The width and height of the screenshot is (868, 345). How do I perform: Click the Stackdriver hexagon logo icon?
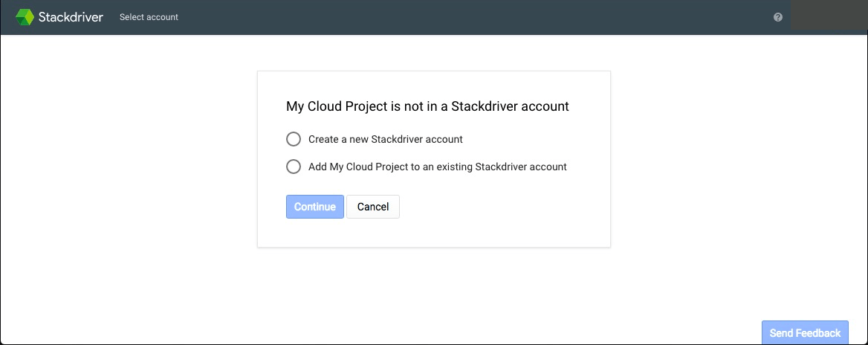click(x=25, y=17)
